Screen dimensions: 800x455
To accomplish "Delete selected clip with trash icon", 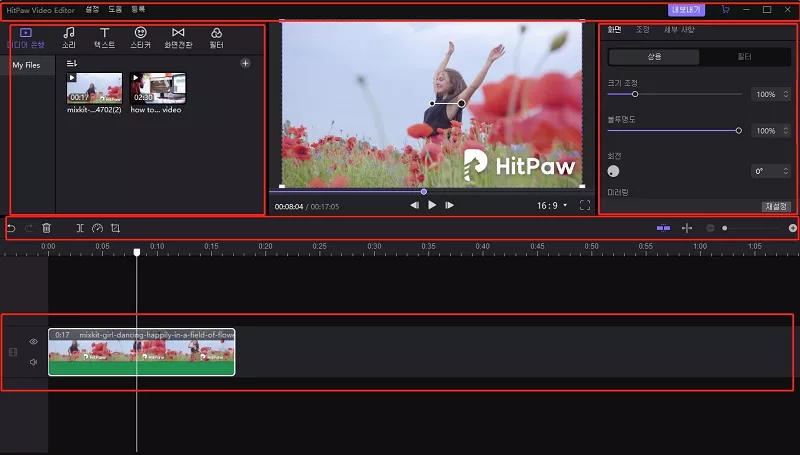I will 46,228.
